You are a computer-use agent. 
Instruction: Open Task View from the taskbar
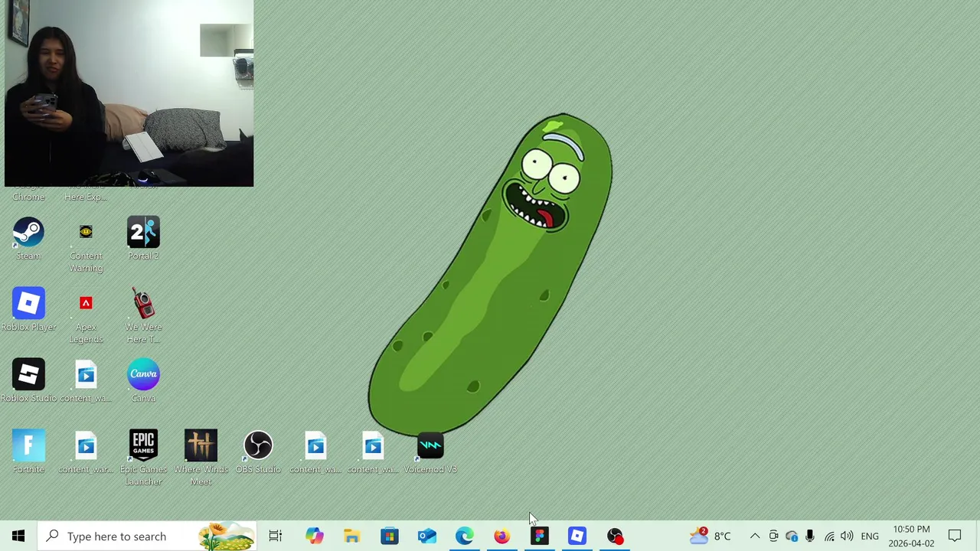(x=276, y=536)
